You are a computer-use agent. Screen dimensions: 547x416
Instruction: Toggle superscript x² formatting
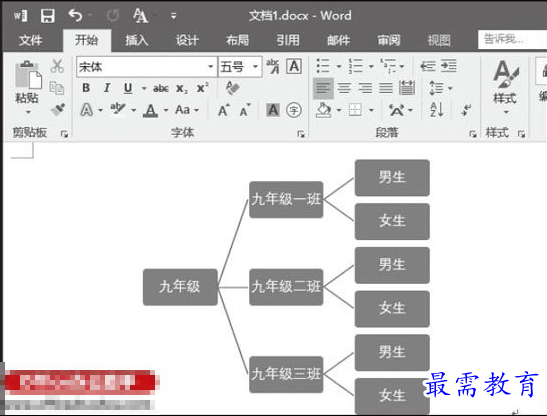pyautogui.click(x=203, y=88)
